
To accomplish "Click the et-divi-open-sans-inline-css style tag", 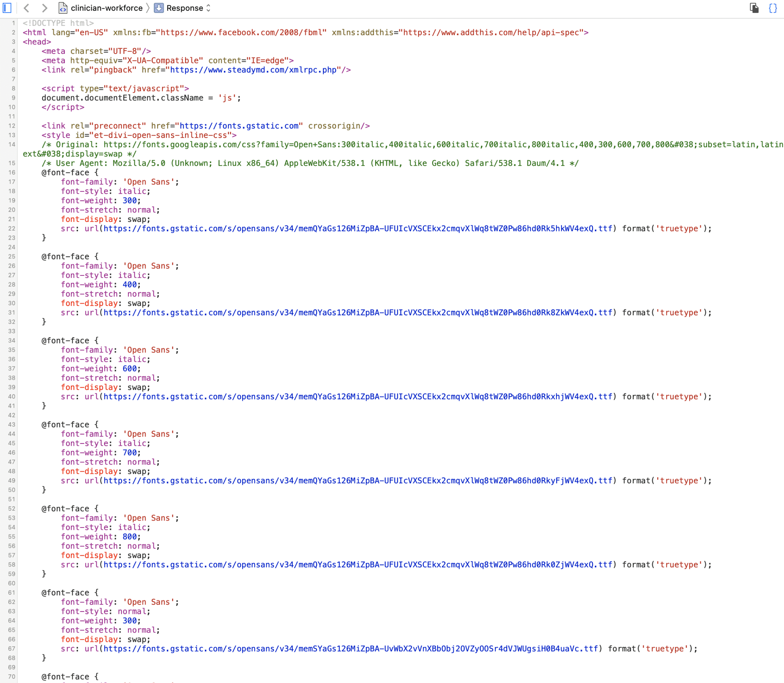I will tap(139, 135).
